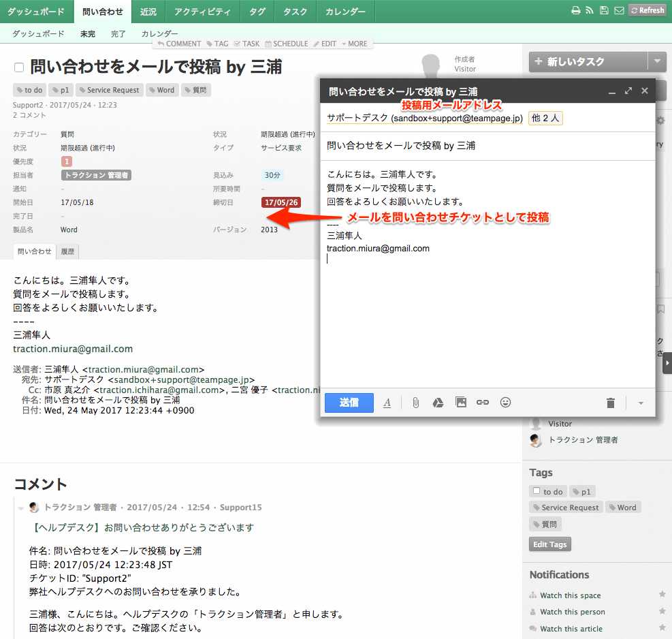Viewport: 672px width, 639px height.
Task: Open the RSS feed icon
Action: click(x=590, y=11)
